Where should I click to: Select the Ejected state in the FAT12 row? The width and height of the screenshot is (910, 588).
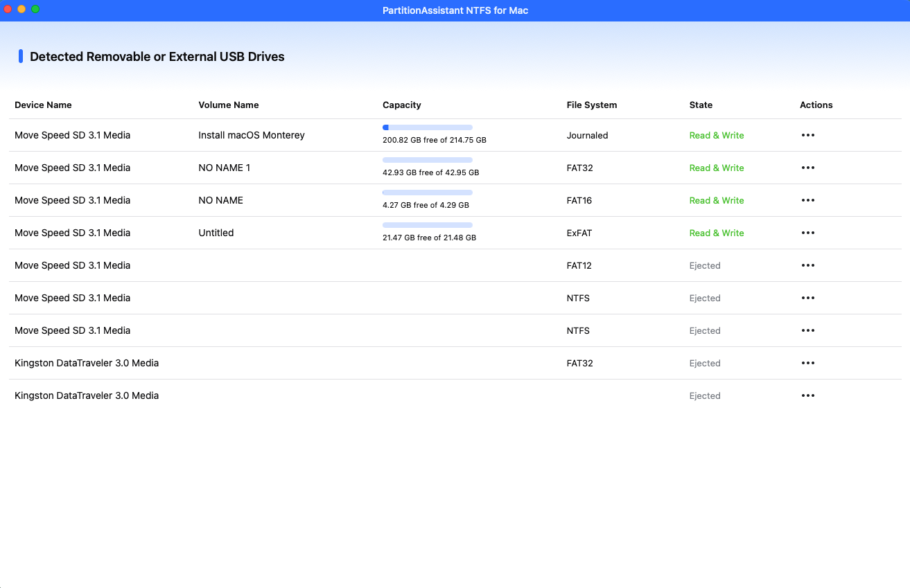tap(705, 265)
